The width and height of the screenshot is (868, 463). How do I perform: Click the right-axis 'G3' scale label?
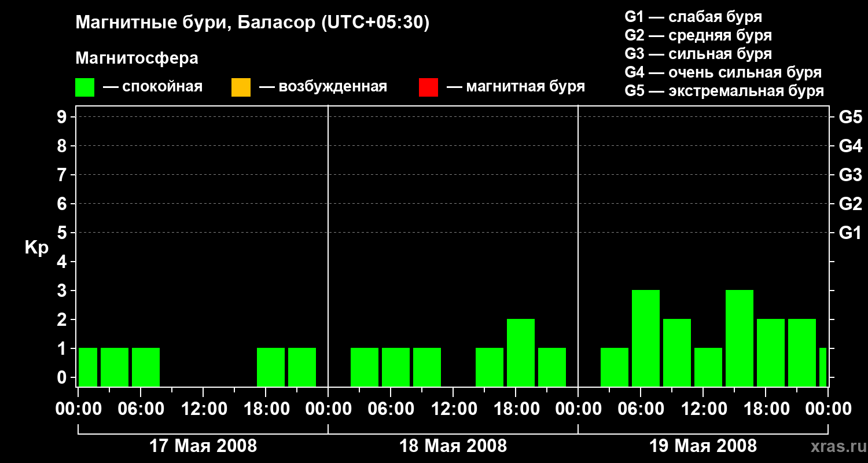(x=850, y=175)
